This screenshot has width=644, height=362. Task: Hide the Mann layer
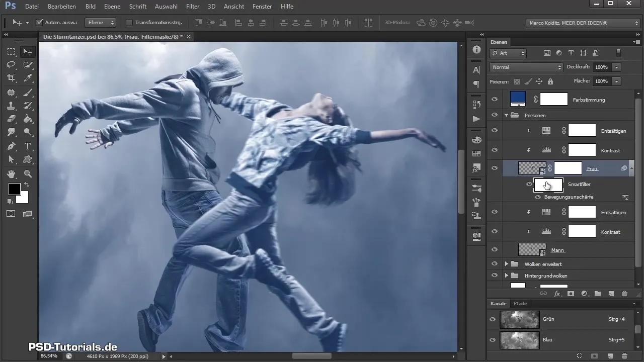pyautogui.click(x=495, y=249)
